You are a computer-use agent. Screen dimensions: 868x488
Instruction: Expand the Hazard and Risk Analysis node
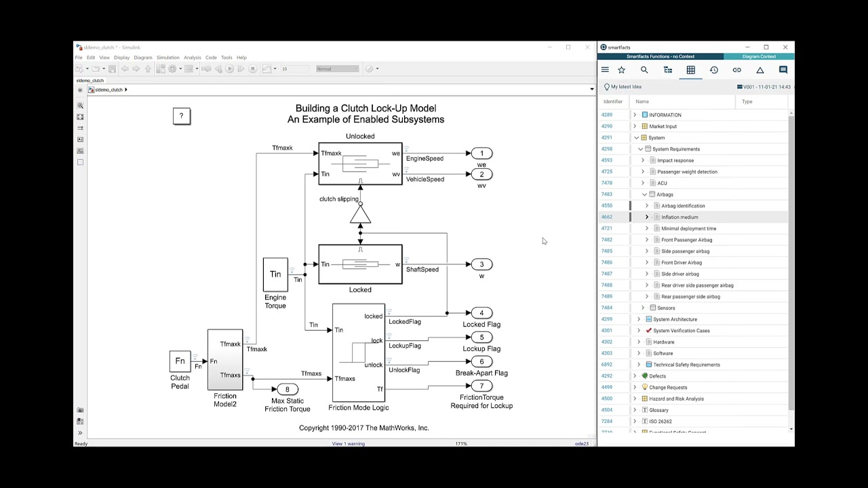(x=635, y=399)
